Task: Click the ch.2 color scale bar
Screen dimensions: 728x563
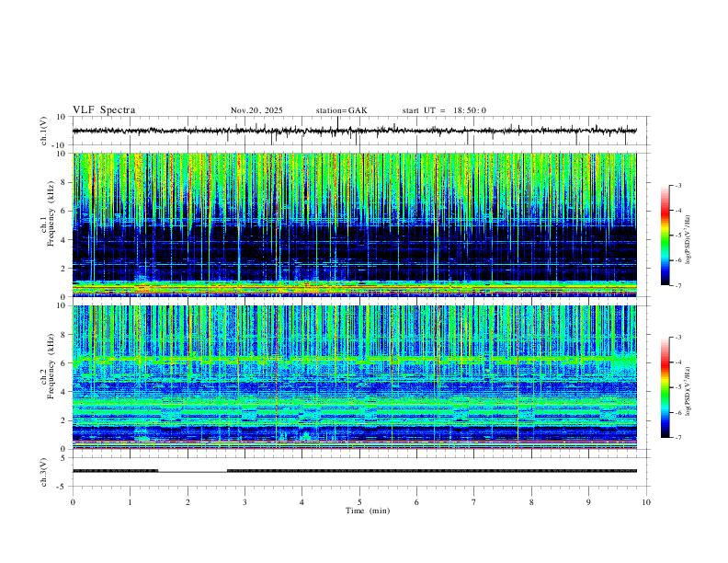Action: pos(665,387)
